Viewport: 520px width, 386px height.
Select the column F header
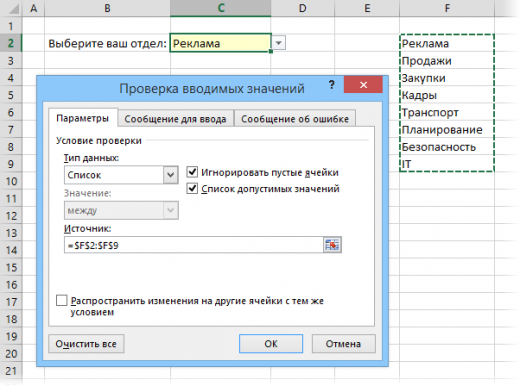447,8
